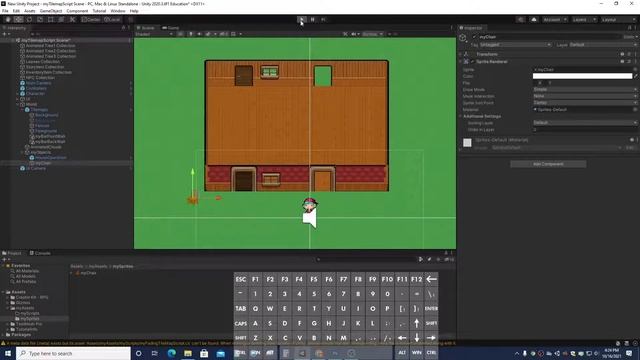640x360 pixels.
Task: Select the Rotate tool in Unity toolbar
Action: click(29, 20)
